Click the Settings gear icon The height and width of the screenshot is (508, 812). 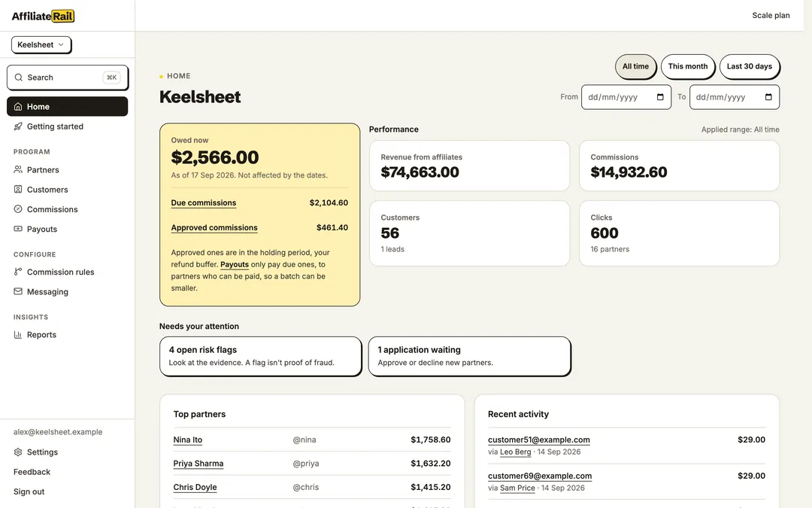click(x=18, y=452)
